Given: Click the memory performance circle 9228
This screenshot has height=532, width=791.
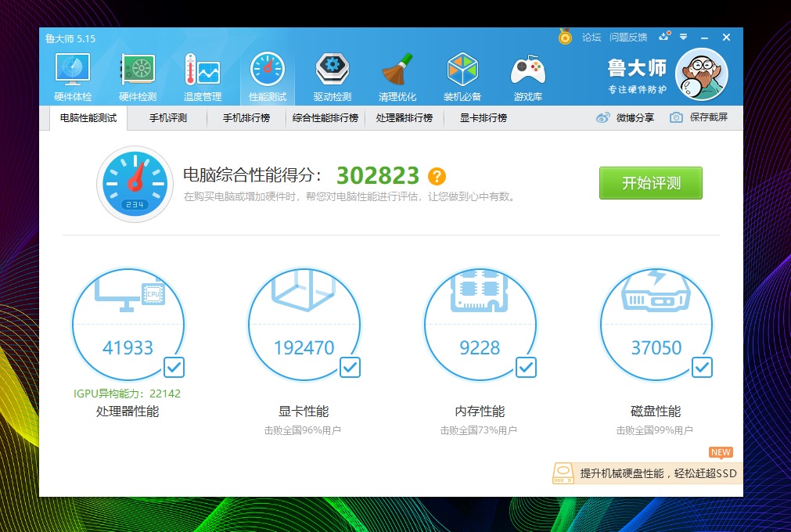Looking at the screenshot, I should coord(480,324).
